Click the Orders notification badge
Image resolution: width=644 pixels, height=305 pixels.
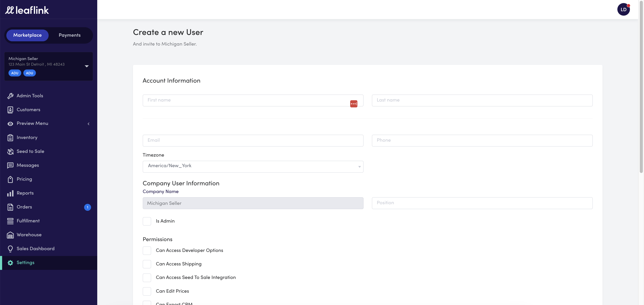(x=88, y=207)
